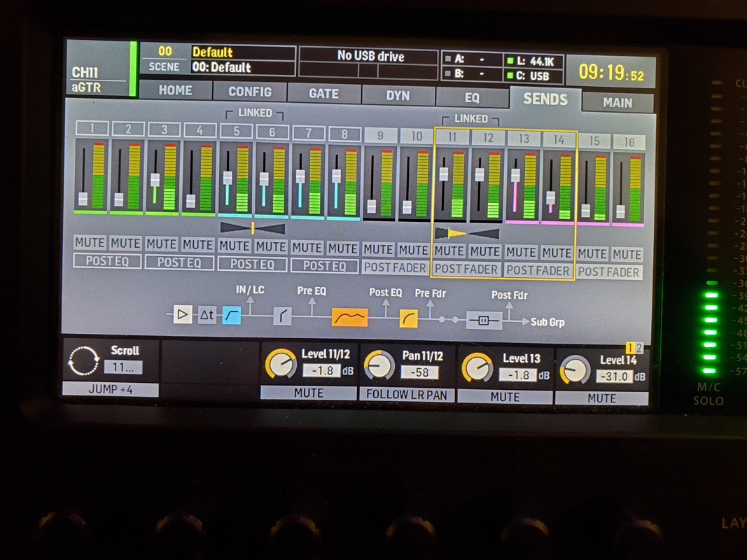Click the Pan 11/12 knob icon
Viewport: 747px width, 560px height.
tap(379, 365)
